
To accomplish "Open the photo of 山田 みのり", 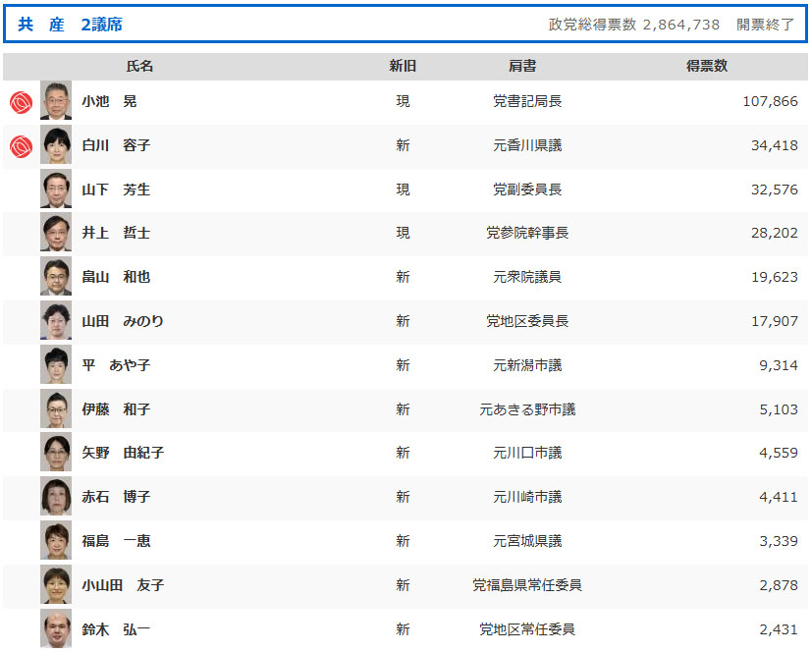I will tap(56, 320).
